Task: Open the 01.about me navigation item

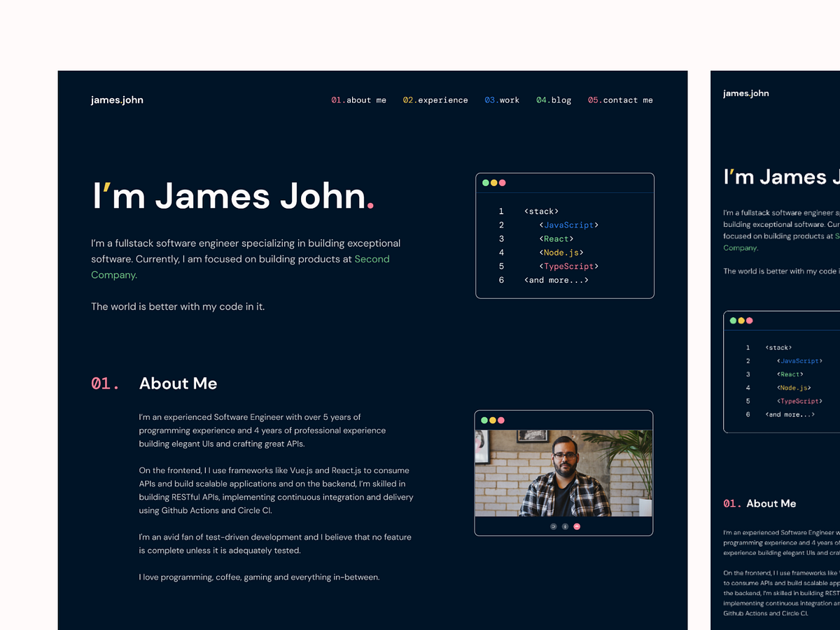Action: pos(358,99)
